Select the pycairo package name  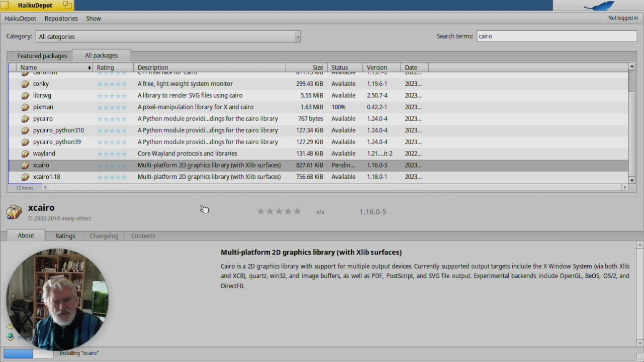point(43,119)
